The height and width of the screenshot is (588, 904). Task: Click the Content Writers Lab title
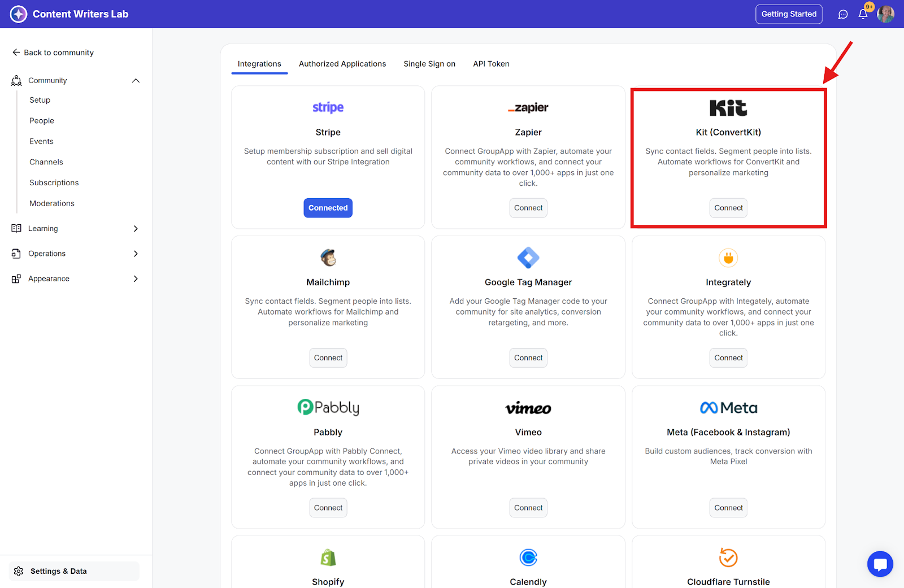click(81, 14)
